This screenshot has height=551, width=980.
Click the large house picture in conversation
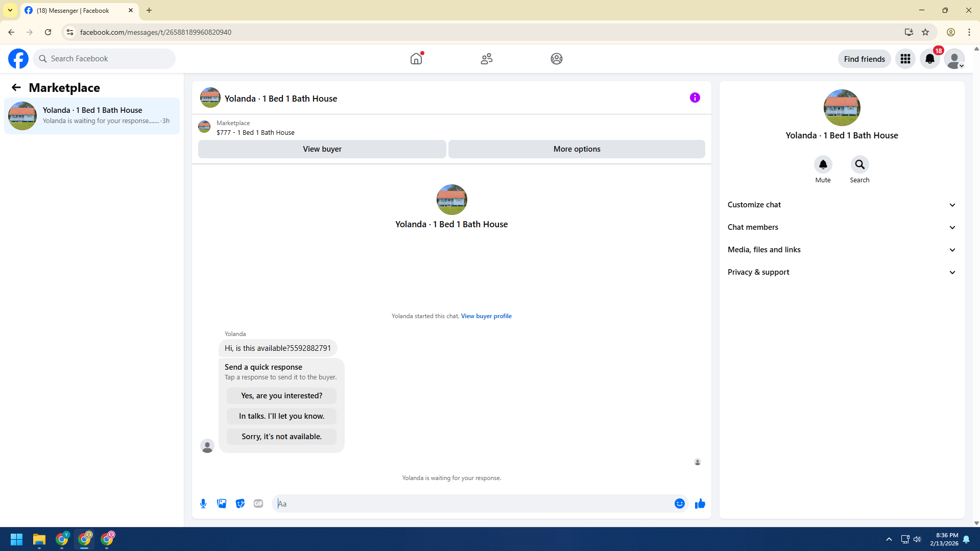pos(451,200)
